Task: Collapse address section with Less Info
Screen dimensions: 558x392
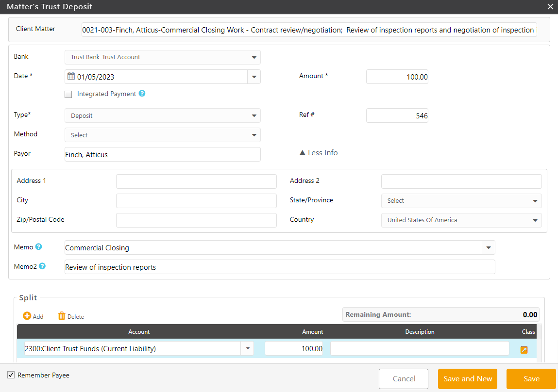Action: pyautogui.click(x=319, y=153)
